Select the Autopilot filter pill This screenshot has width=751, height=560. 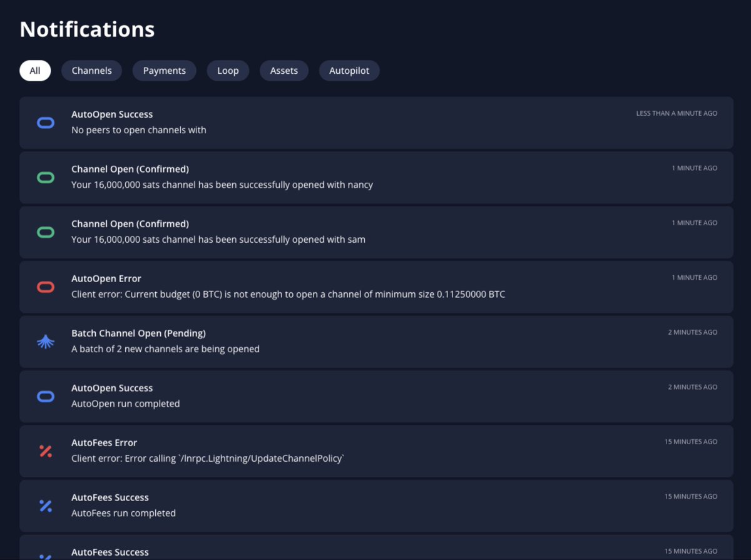349,71
